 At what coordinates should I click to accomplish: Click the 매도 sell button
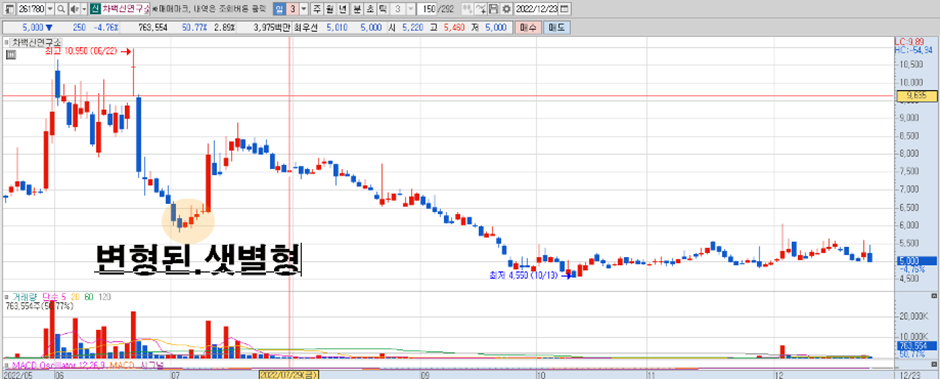(x=558, y=28)
